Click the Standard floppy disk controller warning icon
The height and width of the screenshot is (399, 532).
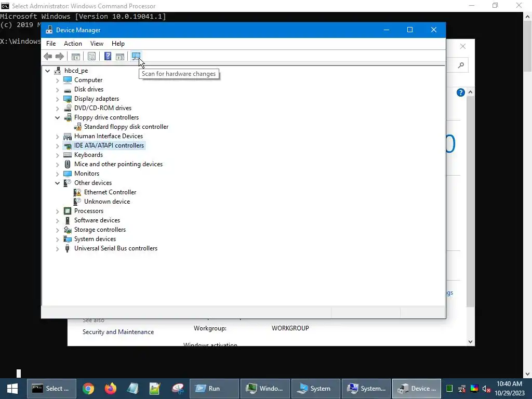click(x=78, y=127)
